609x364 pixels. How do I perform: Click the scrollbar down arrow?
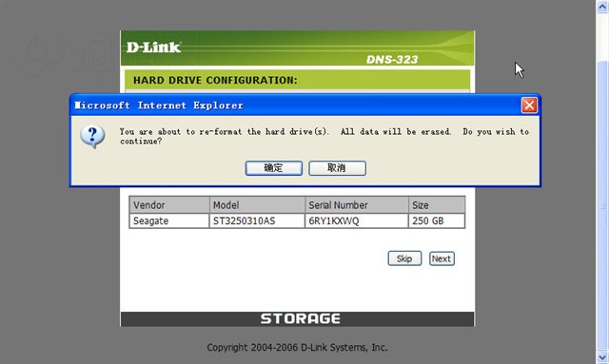tap(602, 356)
